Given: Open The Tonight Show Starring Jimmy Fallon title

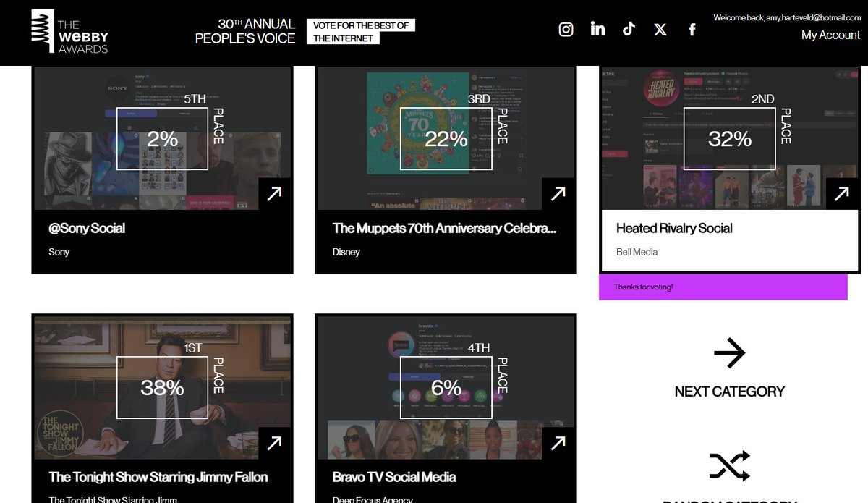Looking at the screenshot, I should [x=158, y=477].
